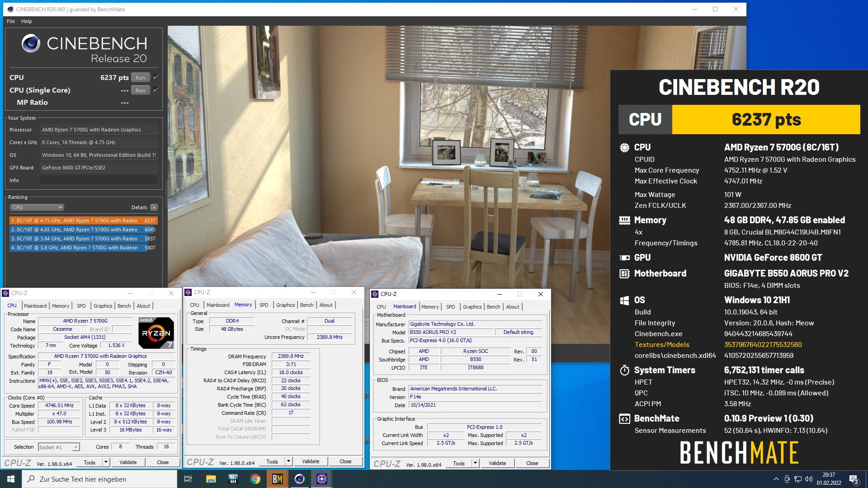
Task: Click Tools button in Mainboard CPU-Z window
Action: 458,463
